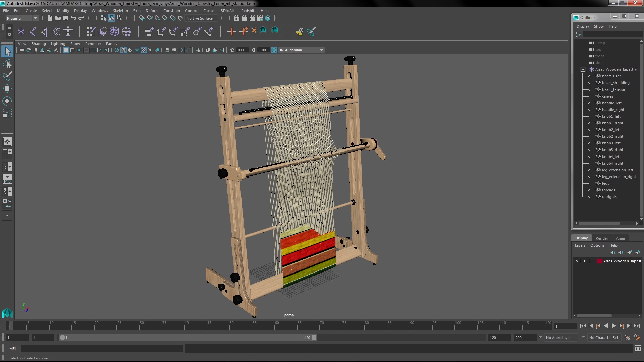Toggle the viewport grid display
This screenshot has height=362, width=644.
tap(66, 50)
